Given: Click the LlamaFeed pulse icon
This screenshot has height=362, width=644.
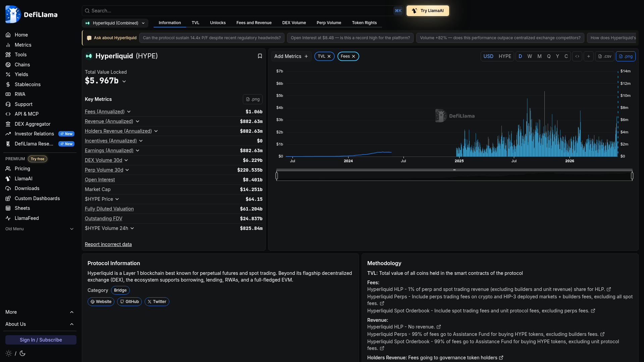Looking at the screenshot, I should coord(8,218).
